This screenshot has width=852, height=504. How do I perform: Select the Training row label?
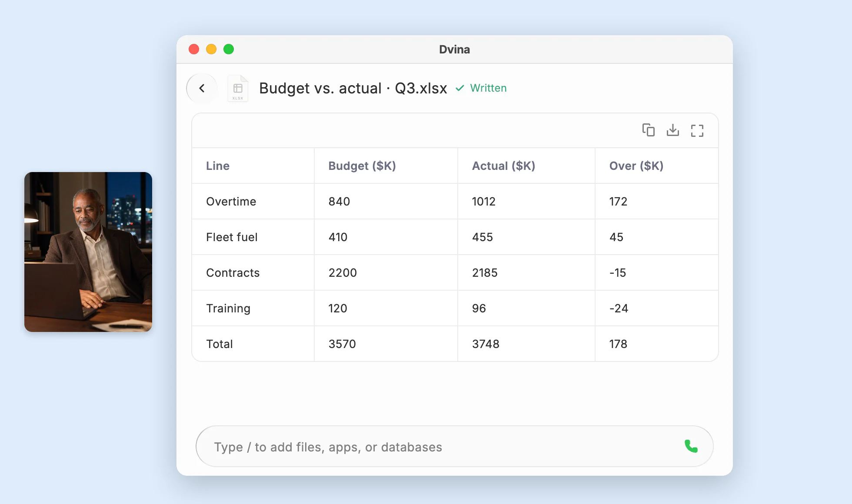pos(228,308)
